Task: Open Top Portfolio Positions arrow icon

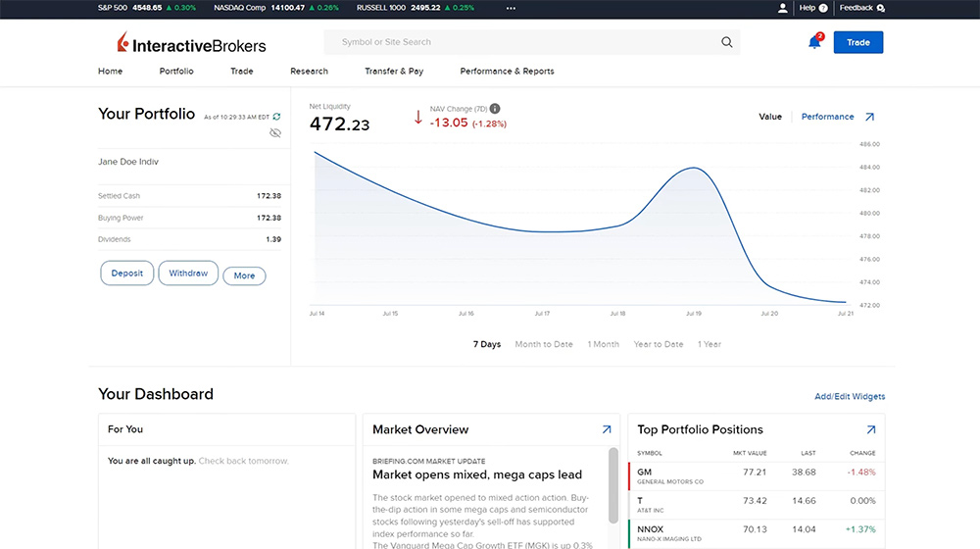Action: (x=870, y=429)
